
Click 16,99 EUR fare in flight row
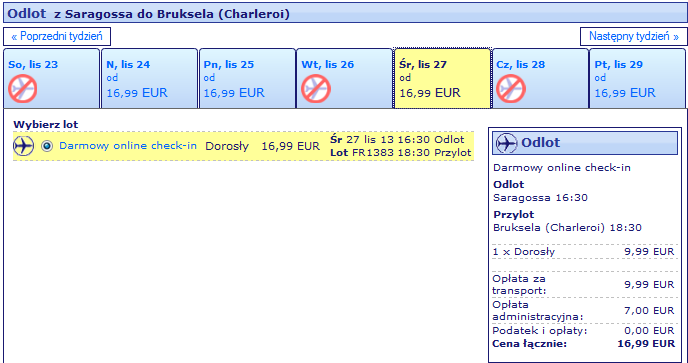click(x=290, y=146)
